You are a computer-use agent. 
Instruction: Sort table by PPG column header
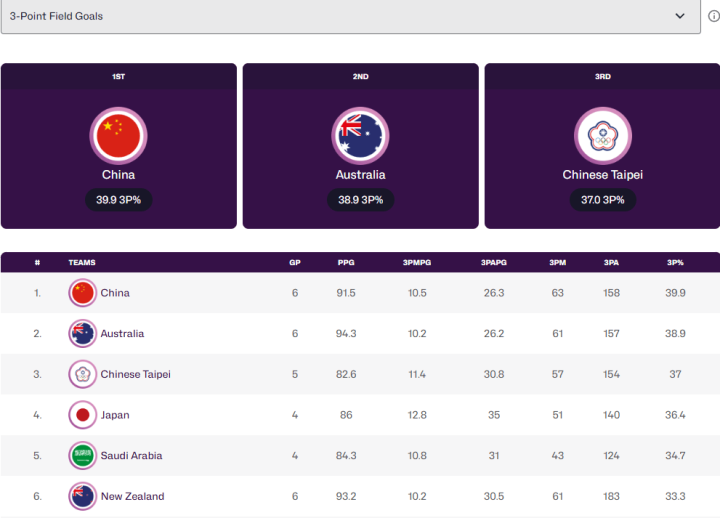(346, 263)
